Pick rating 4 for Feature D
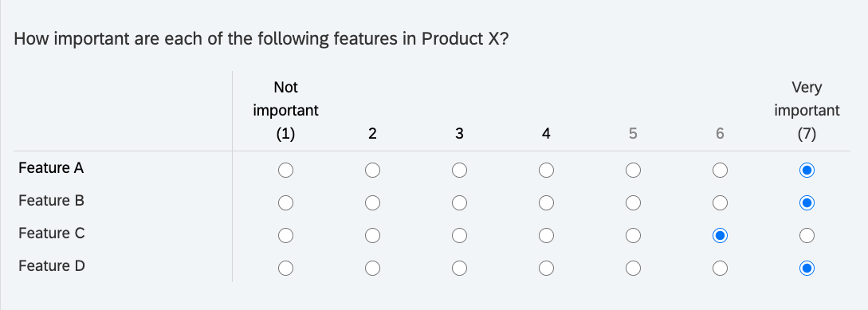The height and width of the screenshot is (310, 868). pyautogui.click(x=546, y=269)
